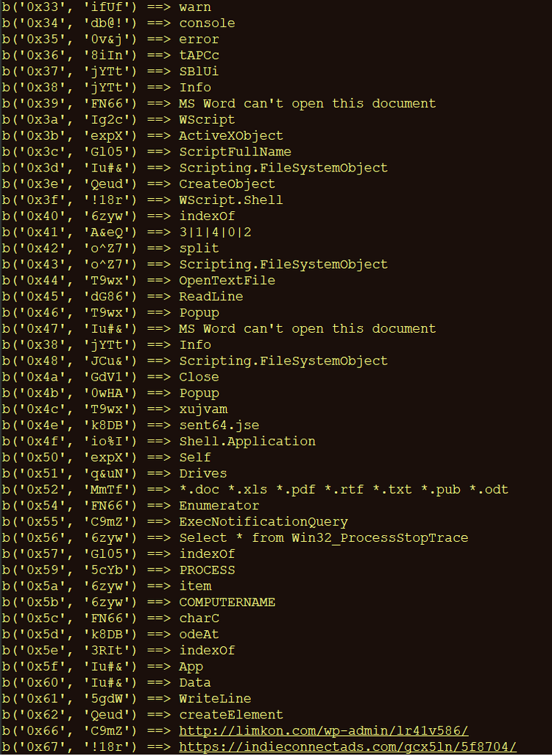Screen dimensions: 552x756
Task: Click the 'Enumerator' decoded value
Action: point(219,506)
